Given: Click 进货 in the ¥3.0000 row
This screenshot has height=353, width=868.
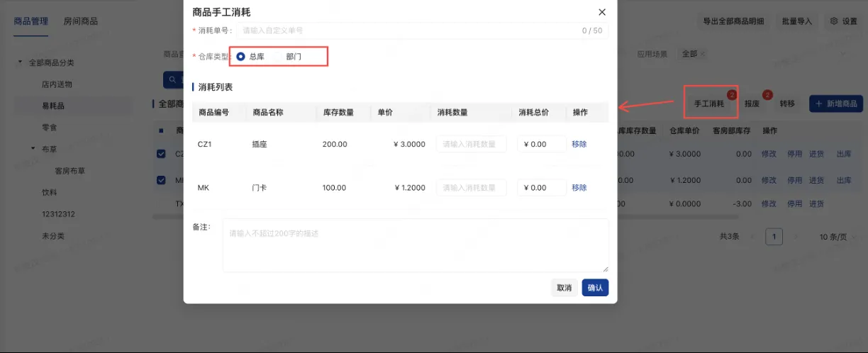Looking at the screenshot, I should [x=817, y=154].
